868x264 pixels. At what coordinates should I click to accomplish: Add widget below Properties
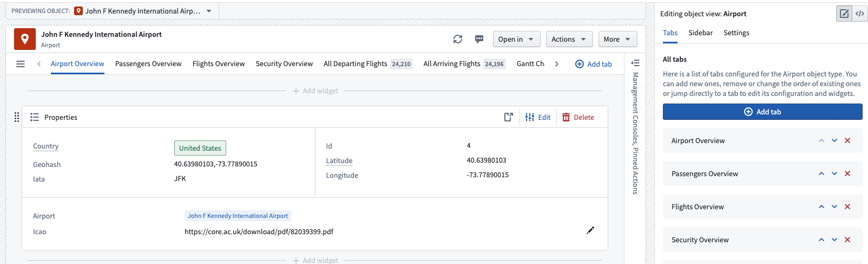click(x=315, y=260)
